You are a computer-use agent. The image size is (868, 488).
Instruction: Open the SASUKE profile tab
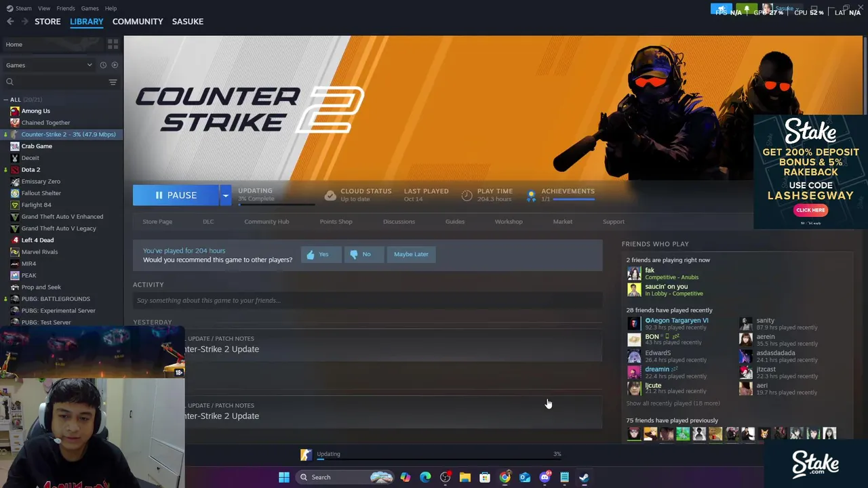coord(188,22)
